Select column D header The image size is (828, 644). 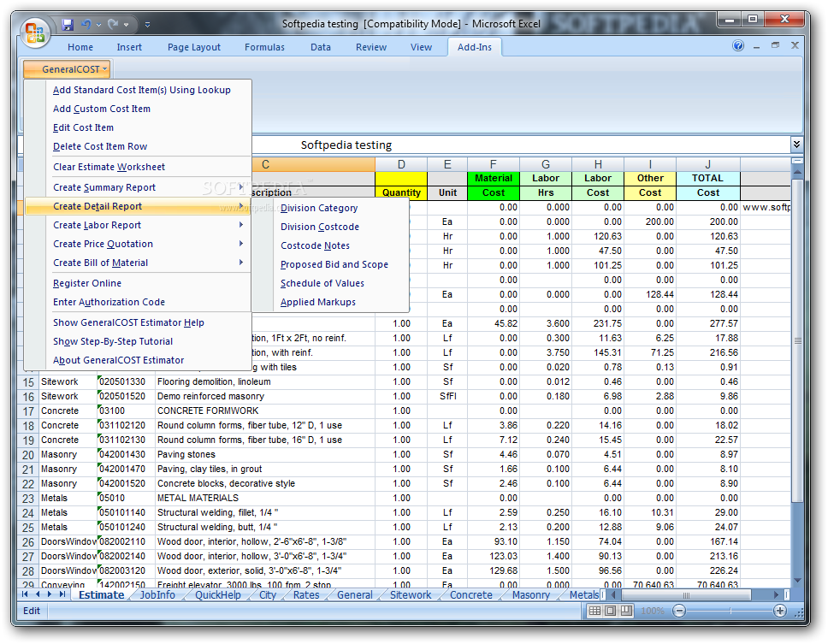(401, 164)
